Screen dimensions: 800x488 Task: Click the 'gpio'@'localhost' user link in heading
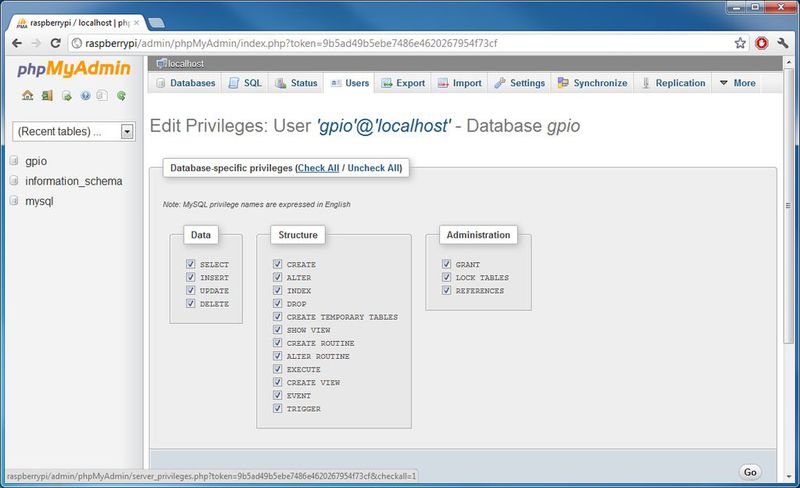pos(383,126)
